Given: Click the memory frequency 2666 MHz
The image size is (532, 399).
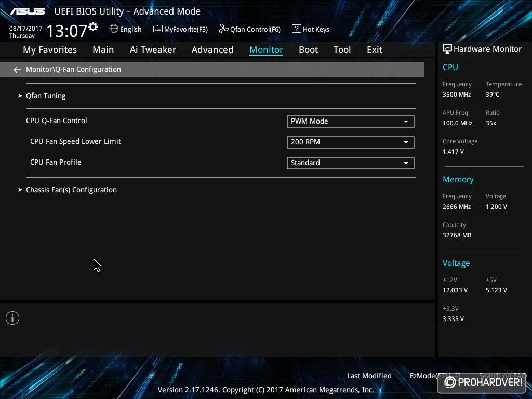Looking at the screenshot, I should (457, 207).
